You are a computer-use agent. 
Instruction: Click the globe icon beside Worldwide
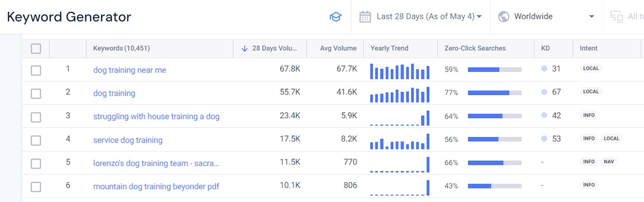tap(503, 17)
